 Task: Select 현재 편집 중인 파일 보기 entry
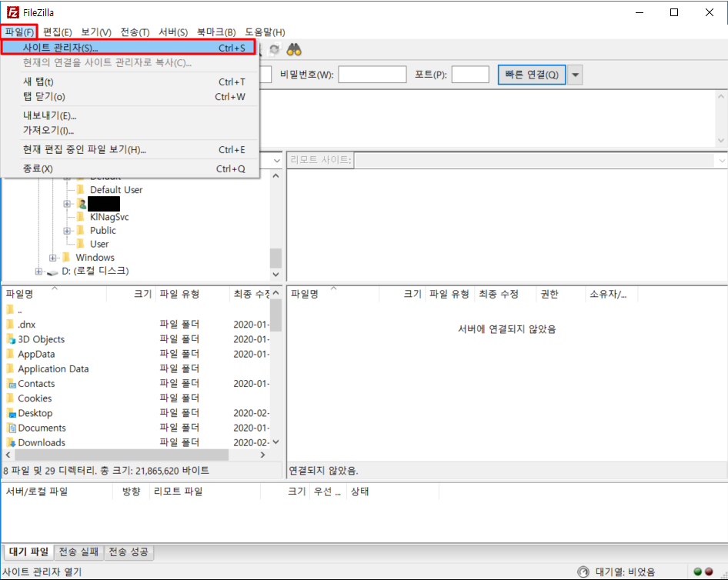(x=130, y=149)
